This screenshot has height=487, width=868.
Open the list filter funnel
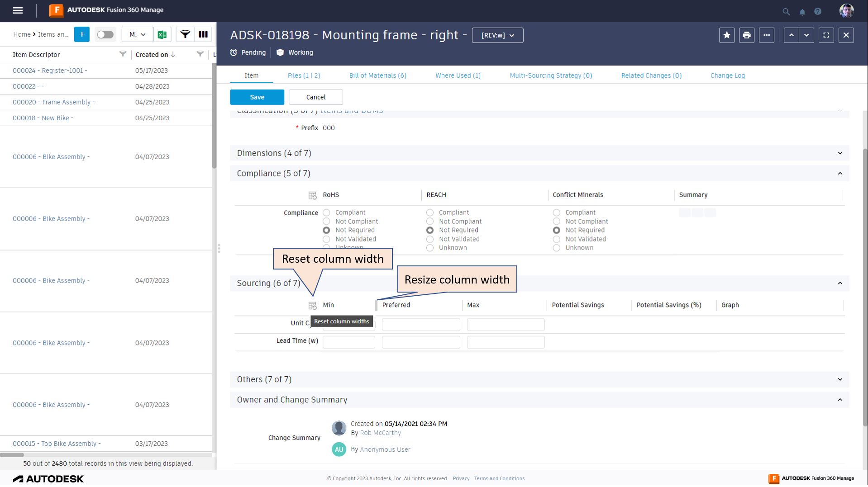pos(185,34)
